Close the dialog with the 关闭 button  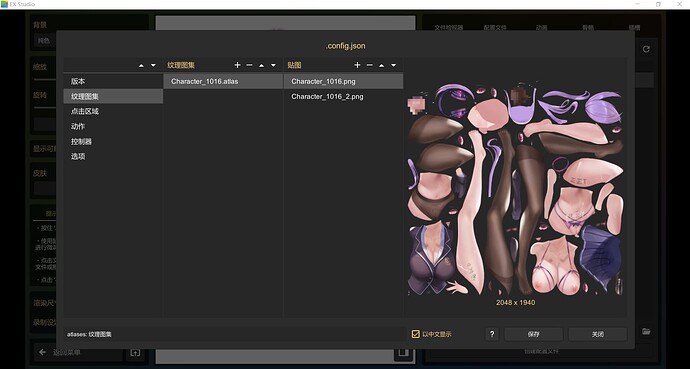tap(598, 334)
